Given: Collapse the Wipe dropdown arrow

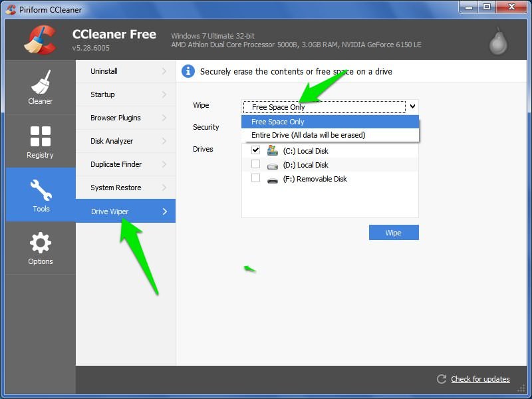Looking at the screenshot, I should (x=412, y=106).
